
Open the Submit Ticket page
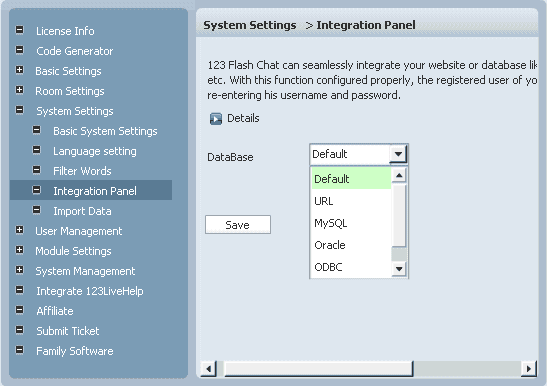pyautogui.click(x=68, y=331)
